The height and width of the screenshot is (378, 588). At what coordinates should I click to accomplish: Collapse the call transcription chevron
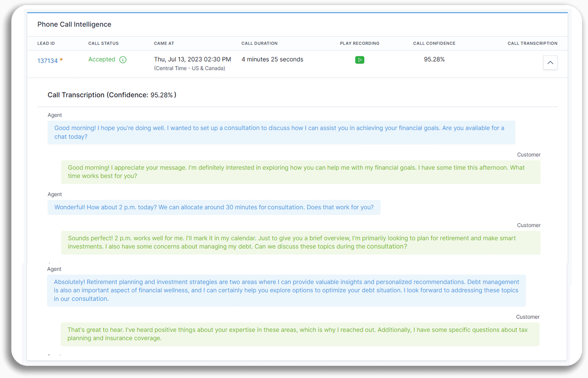point(550,63)
